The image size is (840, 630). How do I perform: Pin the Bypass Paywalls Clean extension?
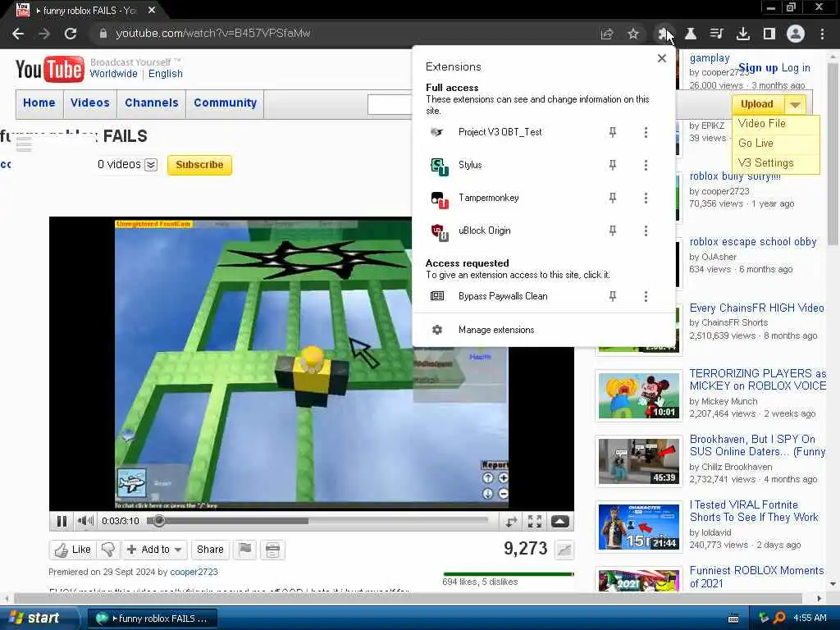point(612,295)
